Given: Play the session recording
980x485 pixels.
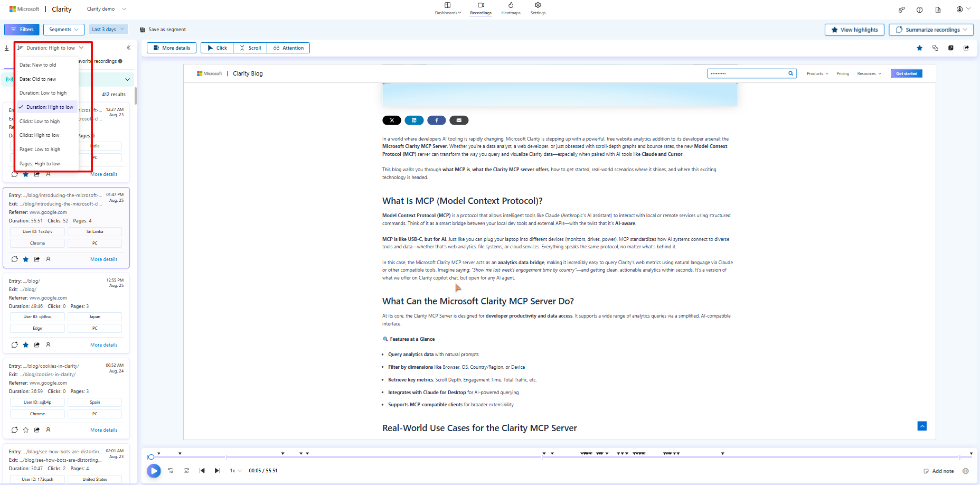Looking at the screenshot, I should 154,471.
